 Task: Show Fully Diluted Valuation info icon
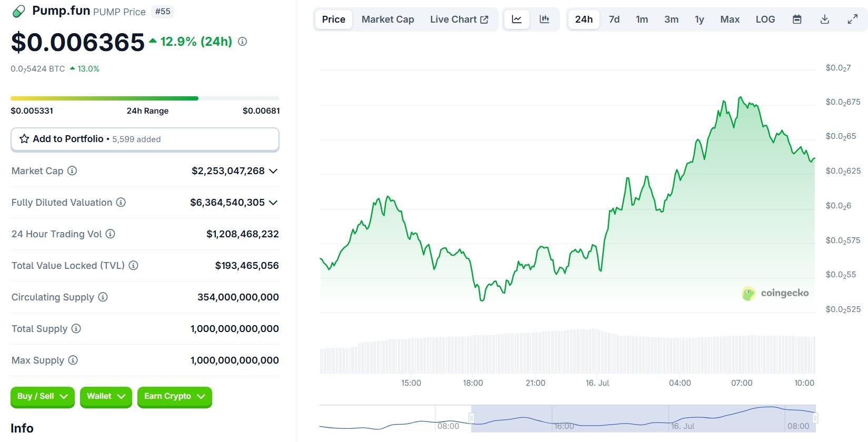[121, 202]
